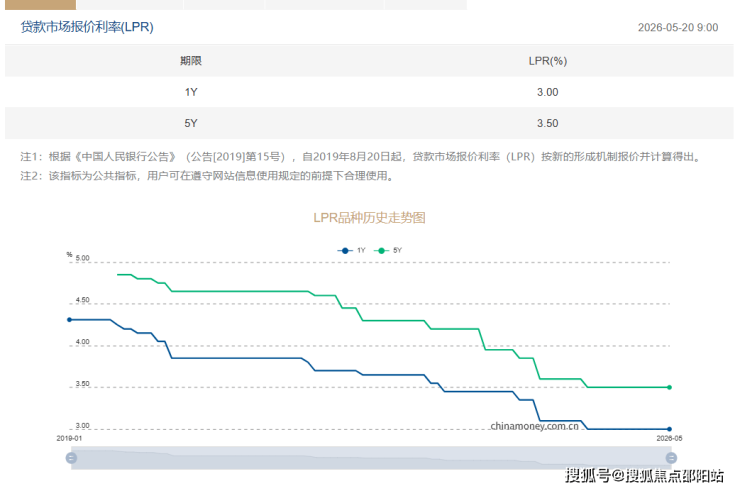740x491 pixels.
Task: Click the 2026-05-20 9:00 timestamp
Action: 678,27
